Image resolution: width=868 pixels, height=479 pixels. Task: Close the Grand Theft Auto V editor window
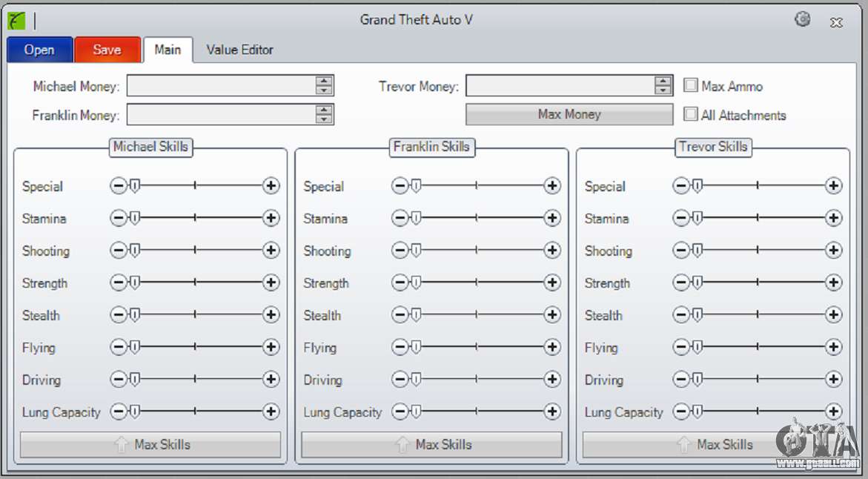pyautogui.click(x=836, y=22)
